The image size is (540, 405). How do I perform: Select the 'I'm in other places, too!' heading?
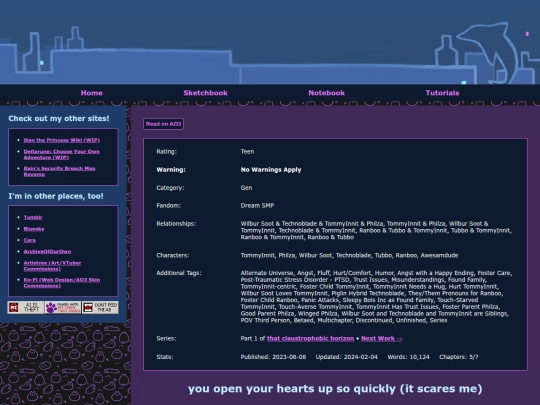[x=56, y=196]
